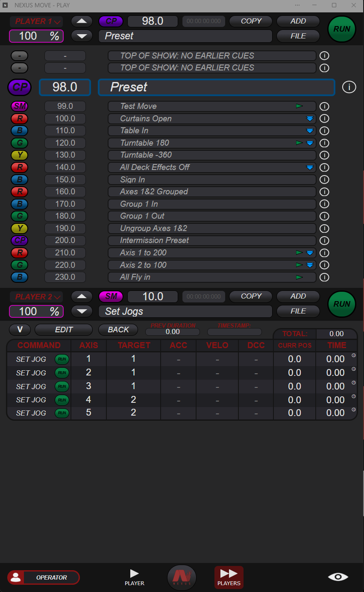This screenshot has height=592, width=364.
Task: Show info for the current Preset cue 98.0
Action: (x=349, y=87)
